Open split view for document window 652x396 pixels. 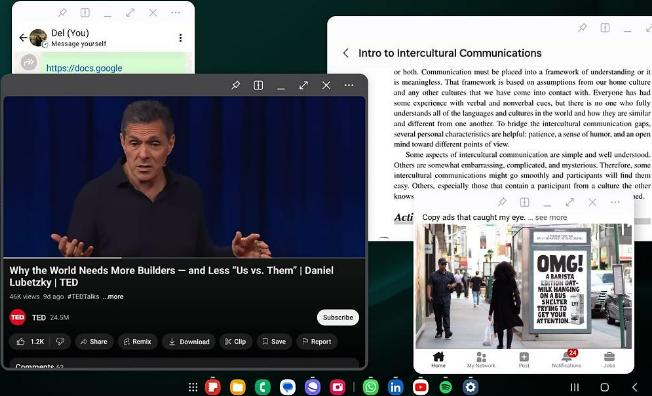click(x=605, y=28)
